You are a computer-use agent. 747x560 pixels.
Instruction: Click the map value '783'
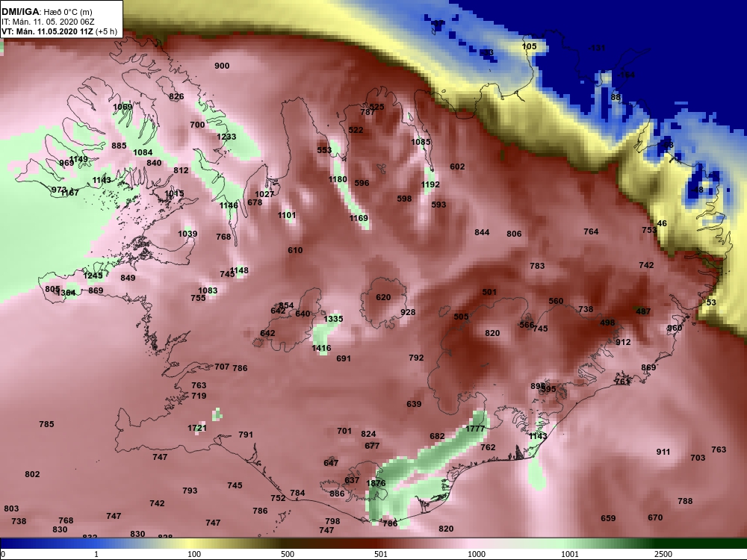tap(537, 266)
